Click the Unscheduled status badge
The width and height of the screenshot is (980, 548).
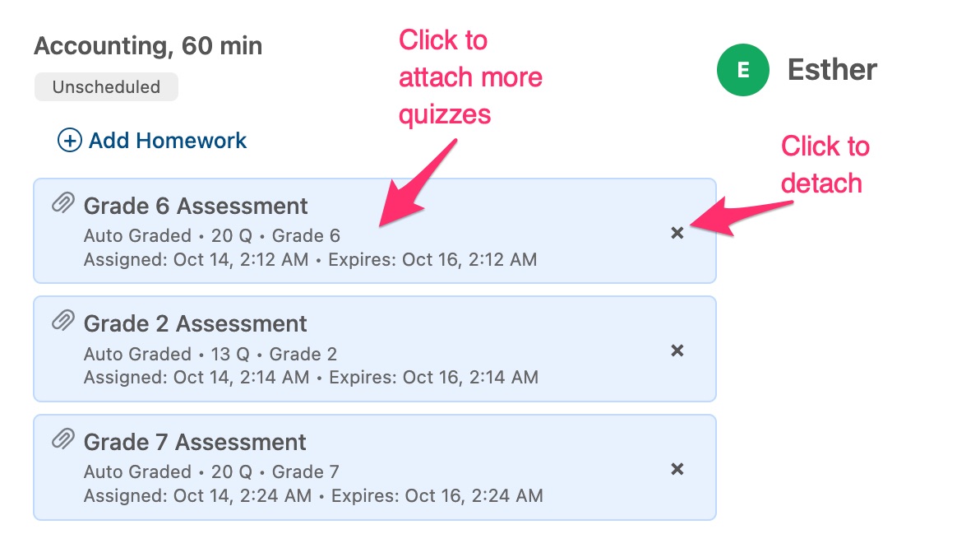pyautogui.click(x=105, y=86)
